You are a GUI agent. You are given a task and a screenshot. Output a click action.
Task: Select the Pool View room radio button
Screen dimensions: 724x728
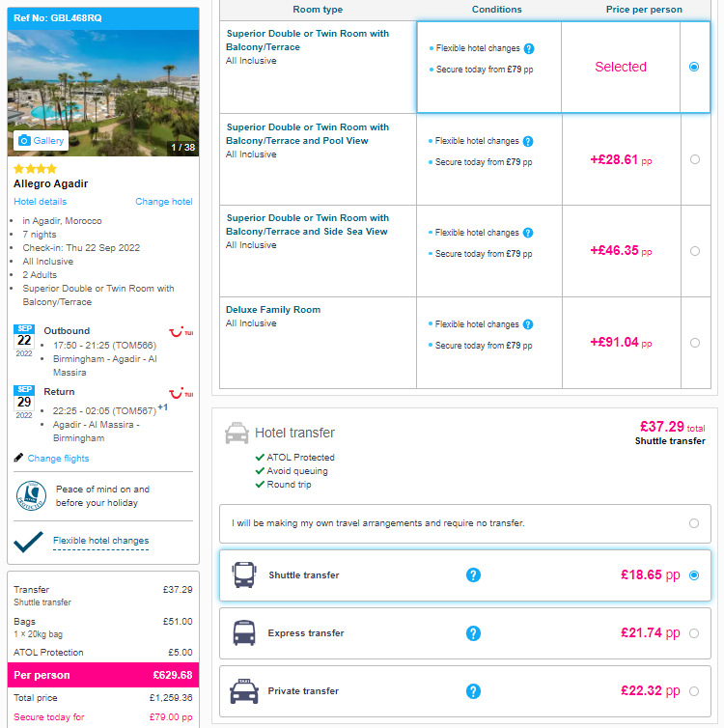pyautogui.click(x=694, y=159)
